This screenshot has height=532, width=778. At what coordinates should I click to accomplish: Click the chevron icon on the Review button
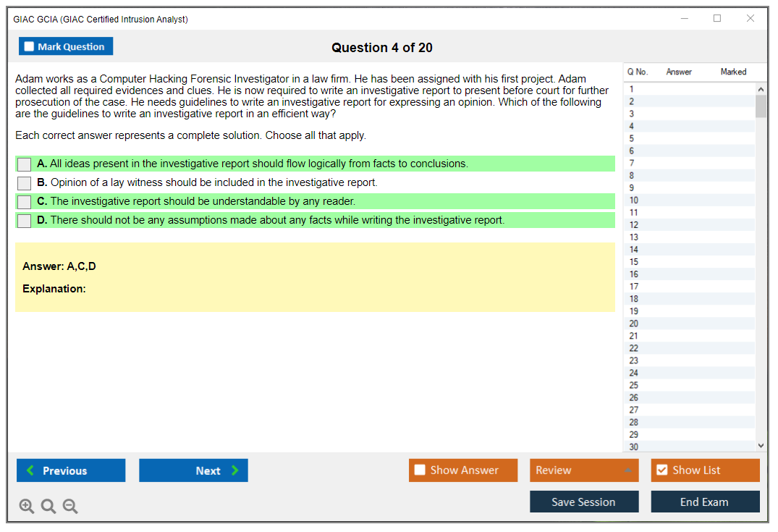[x=628, y=470]
